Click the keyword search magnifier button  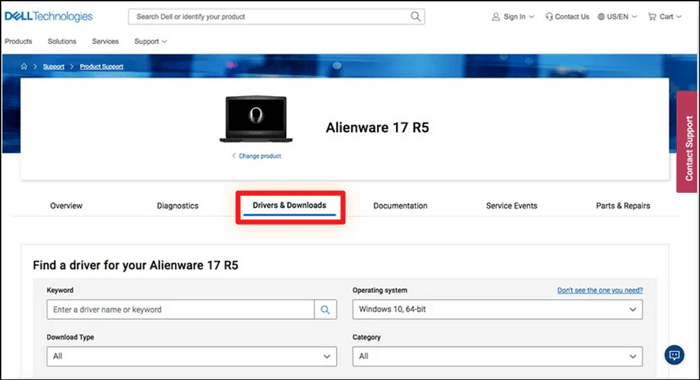pyautogui.click(x=325, y=309)
